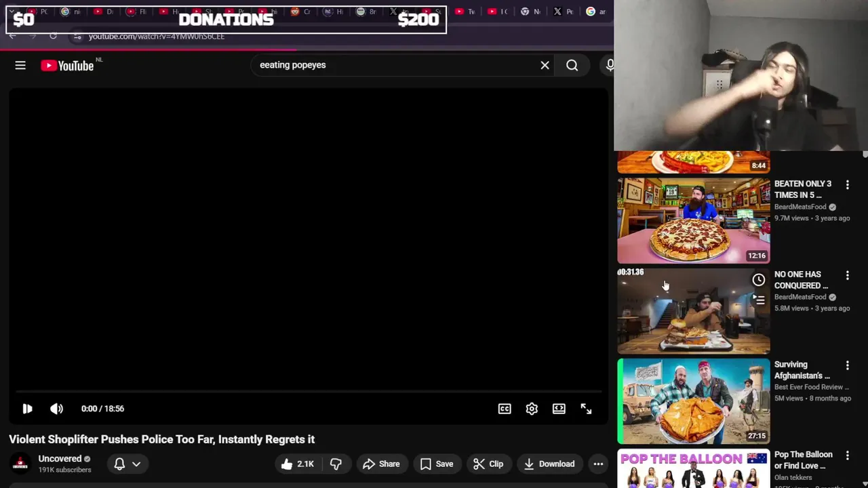Add 'NO ONE HAS CONQUERED' to queue
The height and width of the screenshot is (488, 868).
point(758,299)
